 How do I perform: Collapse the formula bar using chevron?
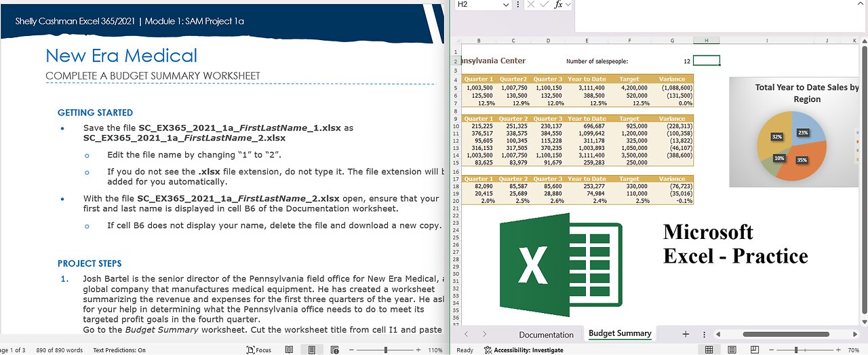(x=860, y=5)
